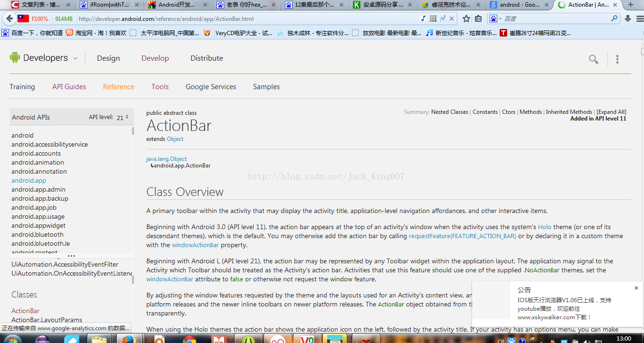The image size is (644, 343).
Task: Open the java.lang.Object hierarchy link
Action: pos(166,159)
